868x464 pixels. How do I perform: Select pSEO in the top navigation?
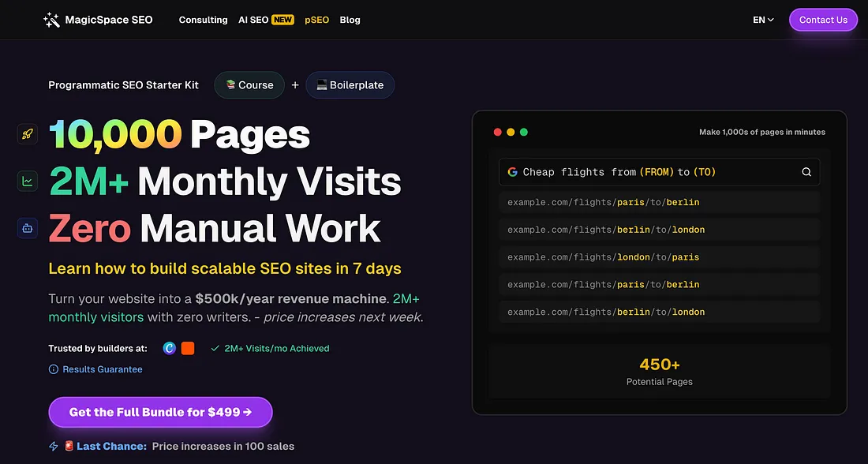pyautogui.click(x=316, y=20)
